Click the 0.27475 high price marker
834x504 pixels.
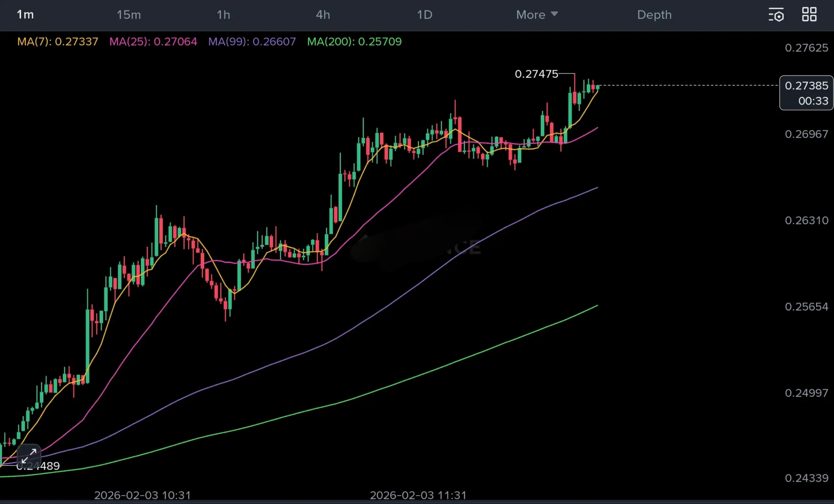pyautogui.click(x=536, y=74)
